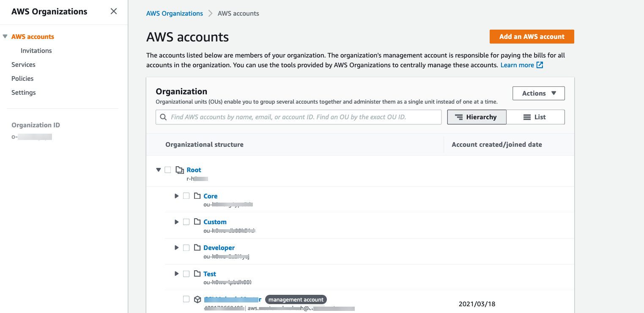Screen dimensions: 644x313
Task: Expand the Developer organizational unit
Action: click(x=177, y=247)
